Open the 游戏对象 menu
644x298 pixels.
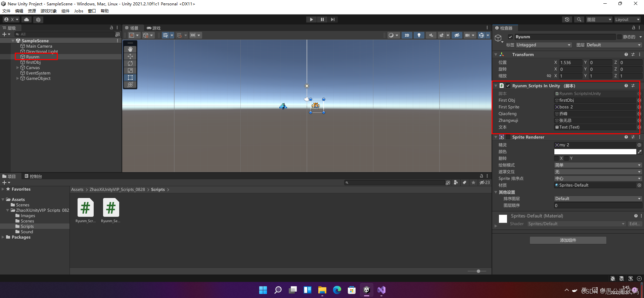point(49,11)
